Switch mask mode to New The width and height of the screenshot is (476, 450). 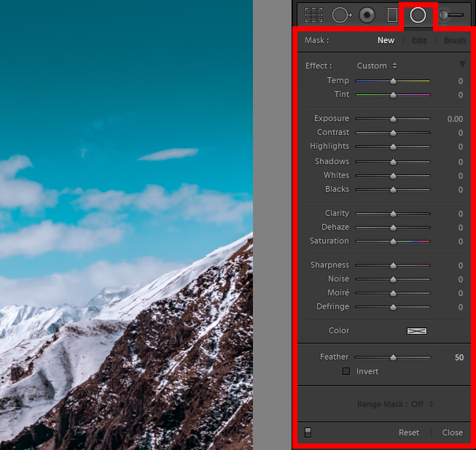[x=386, y=41]
